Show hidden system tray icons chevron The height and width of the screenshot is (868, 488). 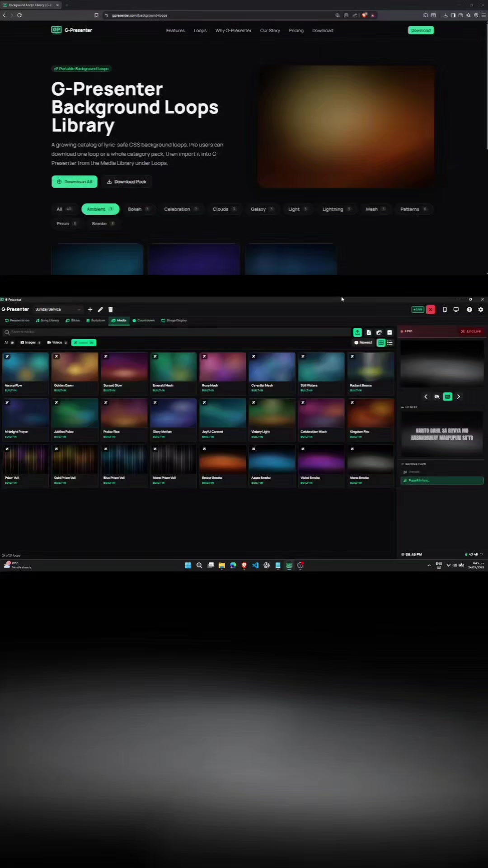[429, 566]
